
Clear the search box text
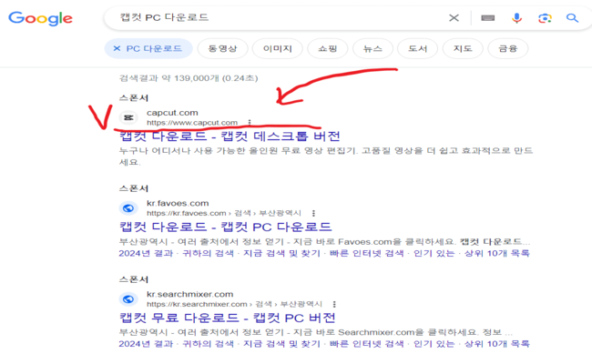pyautogui.click(x=454, y=17)
